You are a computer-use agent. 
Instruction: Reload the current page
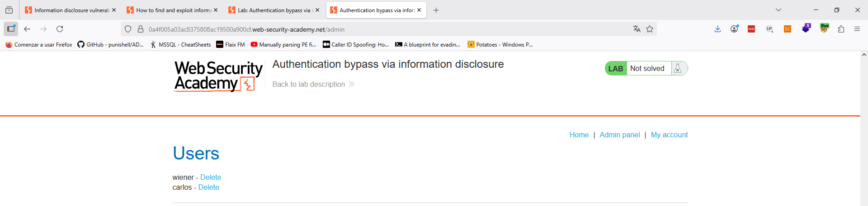click(x=60, y=29)
